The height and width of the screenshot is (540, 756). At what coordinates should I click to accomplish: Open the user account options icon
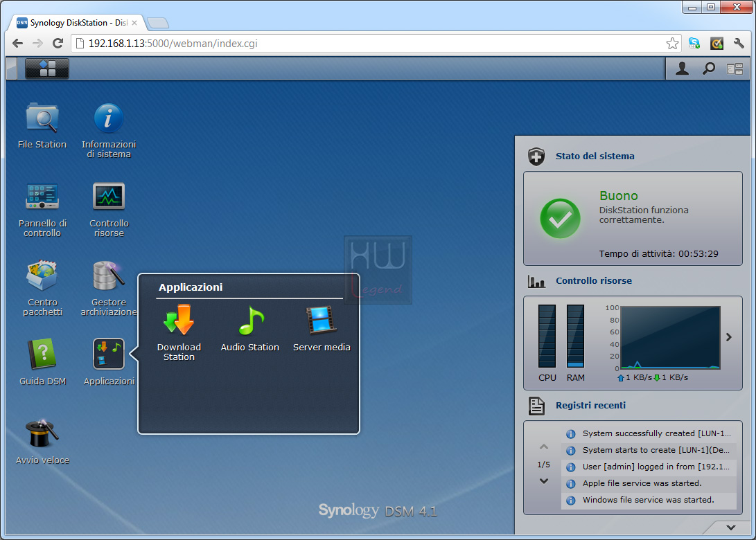[x=682, y=69]
